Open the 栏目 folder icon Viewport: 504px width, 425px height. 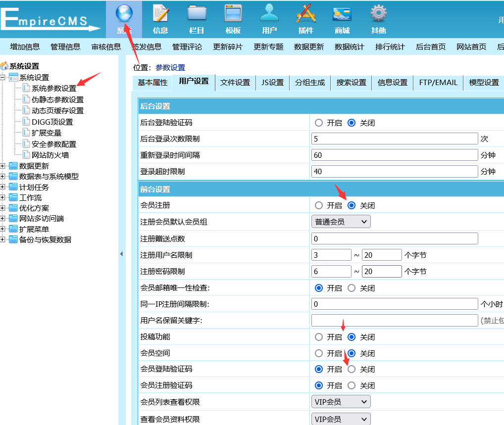[x=197, y=14]
